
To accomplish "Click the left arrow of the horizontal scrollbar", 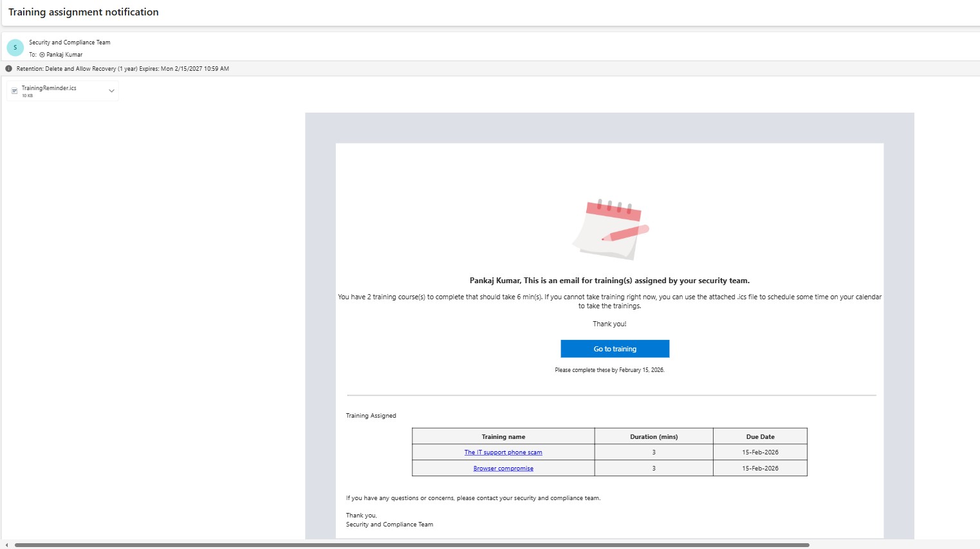I will [6, 545].
